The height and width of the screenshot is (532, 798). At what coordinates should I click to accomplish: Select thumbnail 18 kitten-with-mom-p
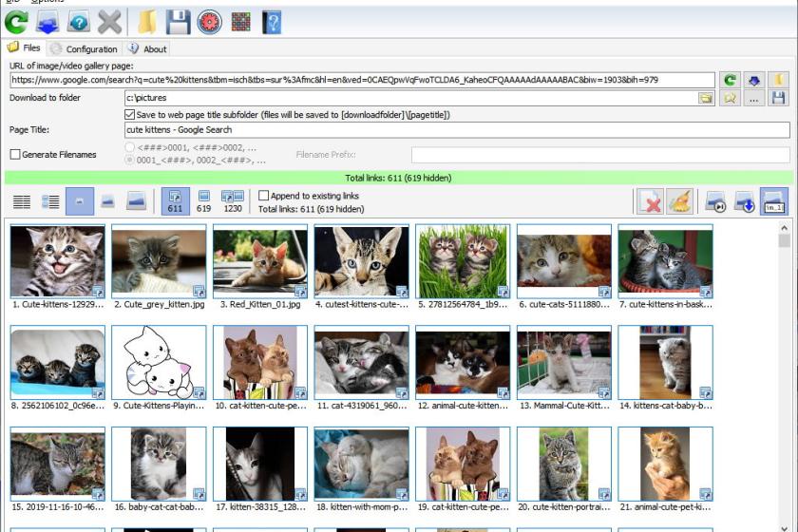pyautogui.click(x=361, y=464)
